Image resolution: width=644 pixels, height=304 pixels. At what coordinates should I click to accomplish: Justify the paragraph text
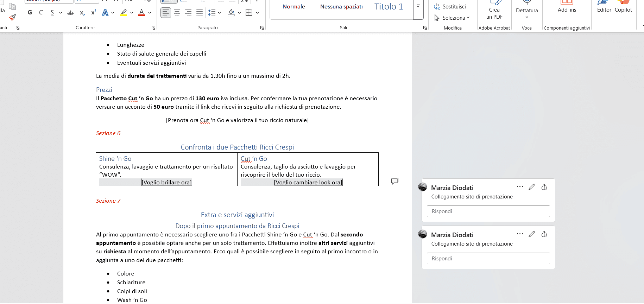tap(200, 13)
